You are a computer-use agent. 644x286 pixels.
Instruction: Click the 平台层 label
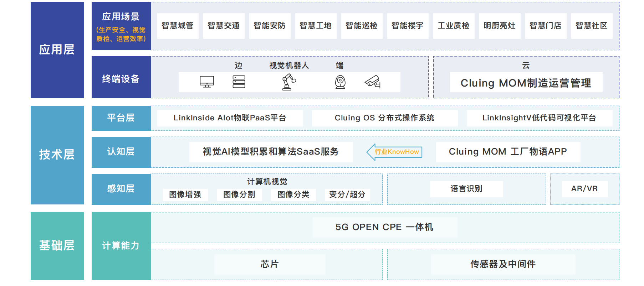[121, 118]
